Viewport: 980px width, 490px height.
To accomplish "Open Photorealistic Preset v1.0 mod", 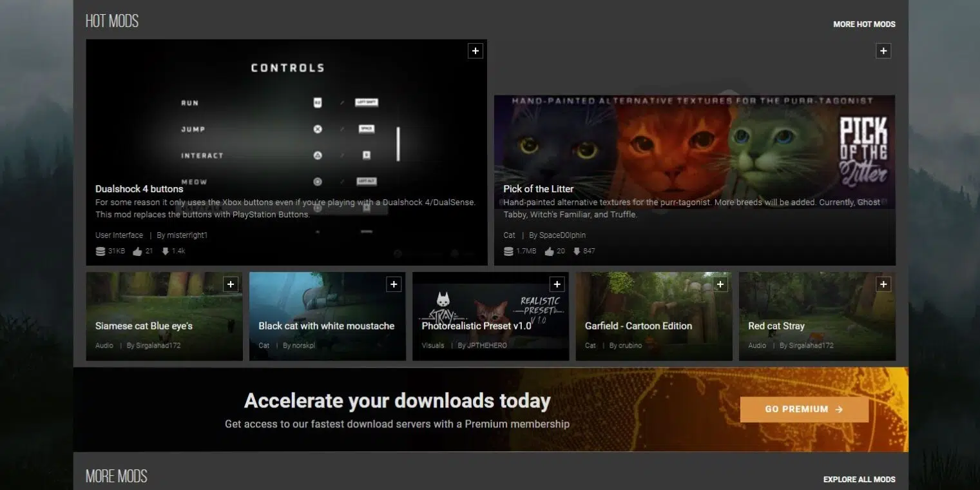I will 477,326.
